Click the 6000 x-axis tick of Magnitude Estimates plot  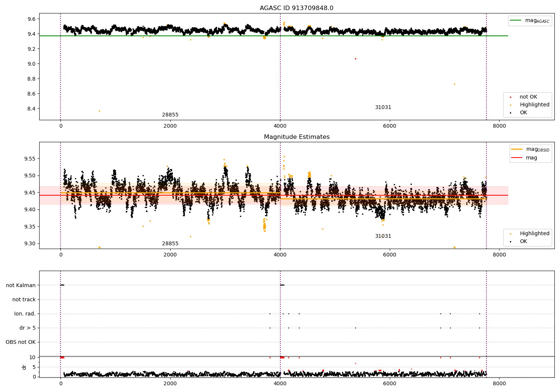(x=390, y=255)
